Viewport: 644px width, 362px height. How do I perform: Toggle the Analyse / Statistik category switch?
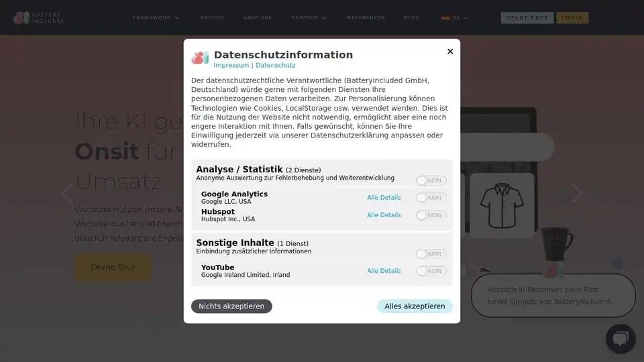tap(431, 180)
